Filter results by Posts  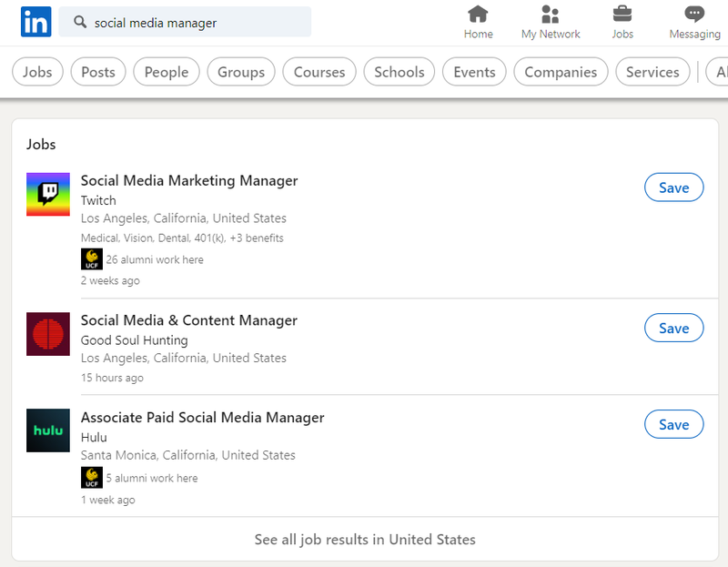[98, 72]
